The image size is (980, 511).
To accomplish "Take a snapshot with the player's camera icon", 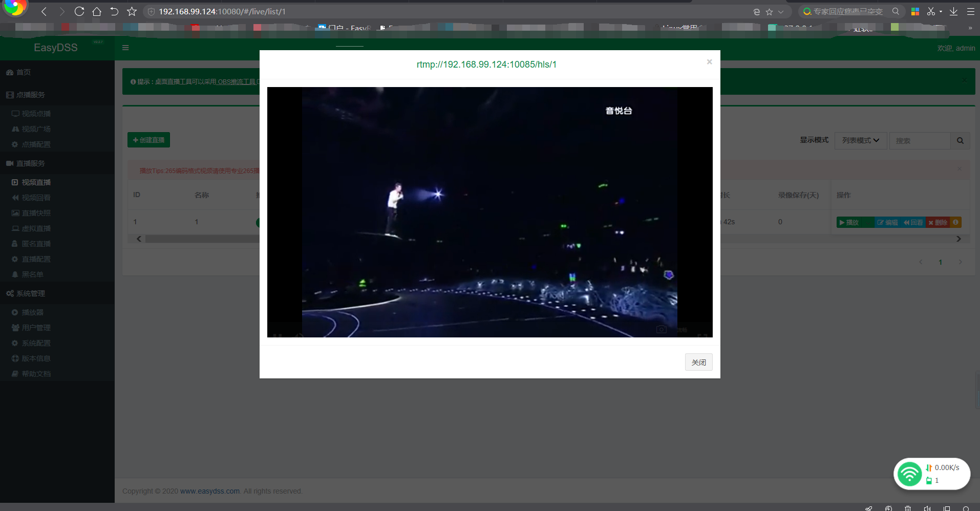I will 662,329.
